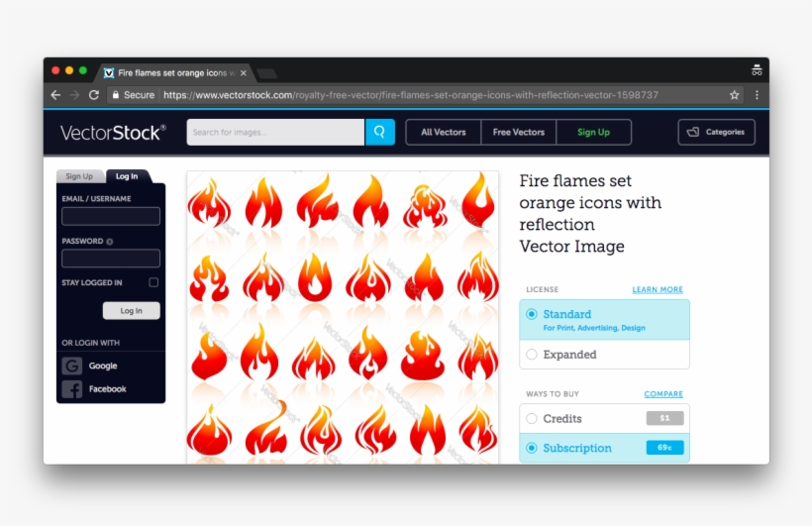Focus the Search for images field
The image size is (812, 526).
pyautogui.click(x=275, y=132)
